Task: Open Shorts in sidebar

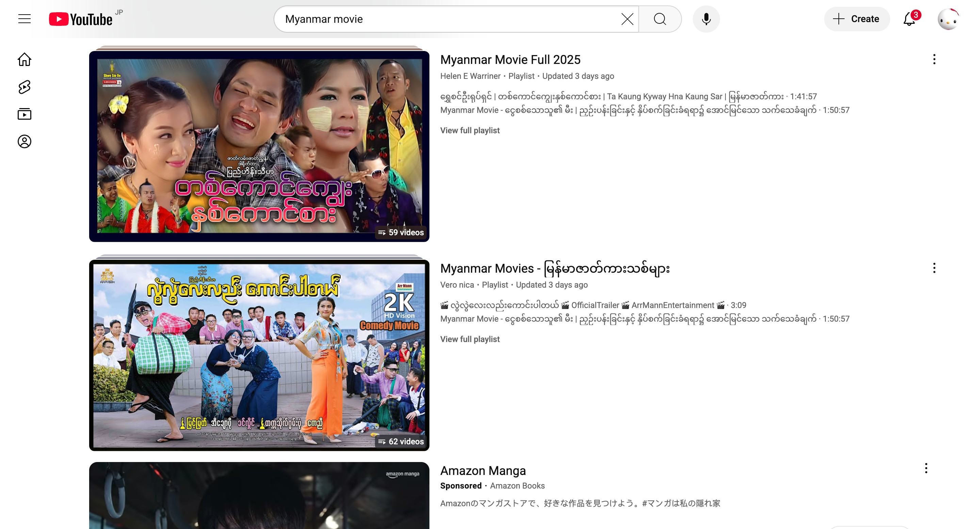Action: point(24,87)
